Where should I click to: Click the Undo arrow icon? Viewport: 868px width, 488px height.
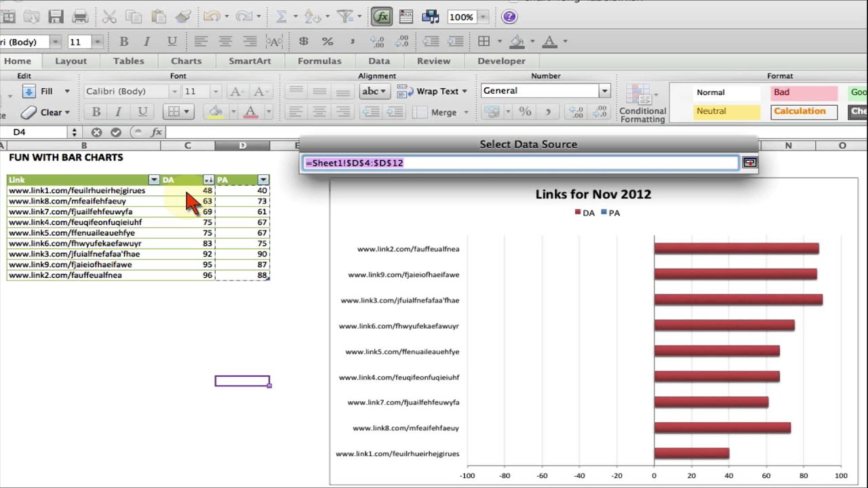pyautogui.click(x=213, y=17)
